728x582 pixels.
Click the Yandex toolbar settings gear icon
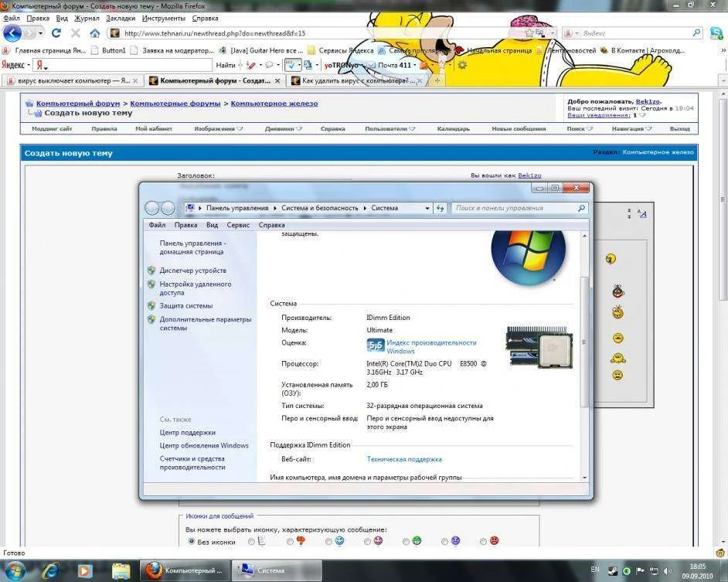tap(462, 65)
